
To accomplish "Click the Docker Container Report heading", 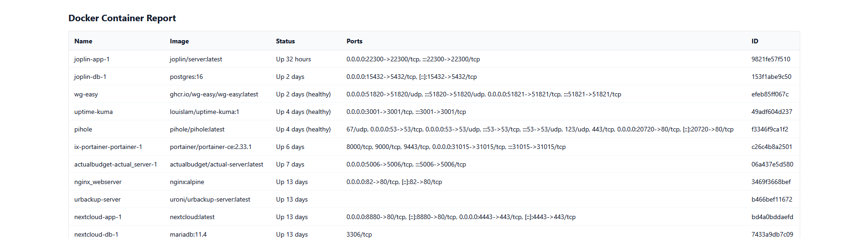I will click(122, 18).
